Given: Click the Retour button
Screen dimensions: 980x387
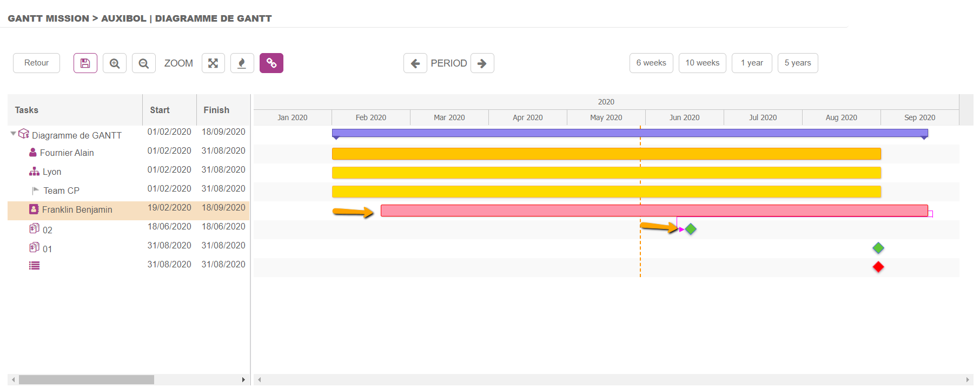Looking at the screenshot, I should click(x=36, y=63).
